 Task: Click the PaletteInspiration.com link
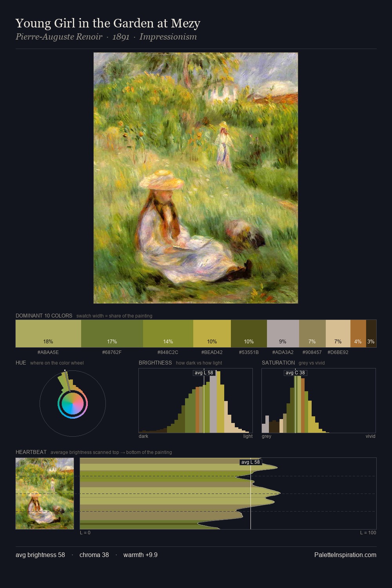pos(345,555)
